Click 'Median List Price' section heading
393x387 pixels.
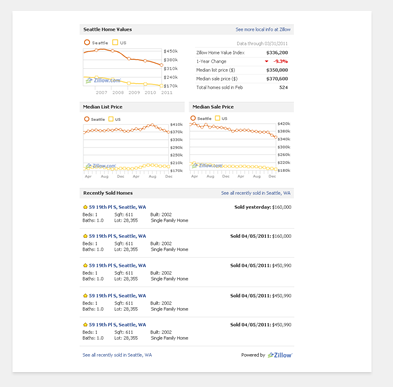tap(103, 107)
